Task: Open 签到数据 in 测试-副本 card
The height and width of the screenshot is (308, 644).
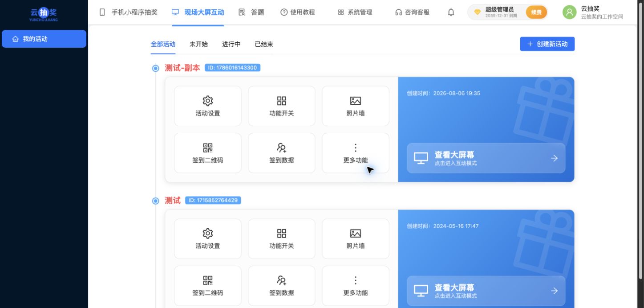Action: coord(282,153)
